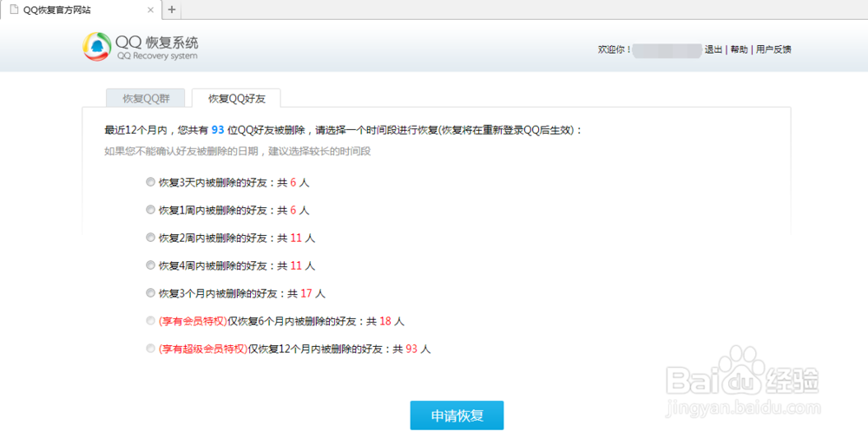Click the page icon on the browser tab

pyautogui.click(x=14, y=10)
